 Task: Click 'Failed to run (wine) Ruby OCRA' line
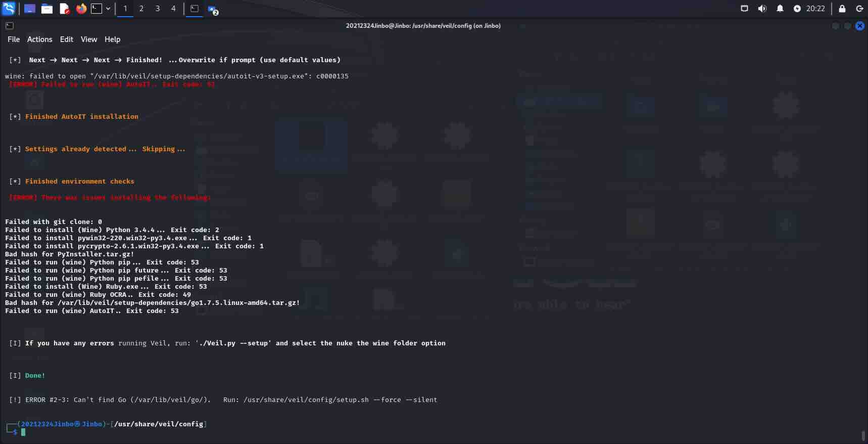(98, 295)
